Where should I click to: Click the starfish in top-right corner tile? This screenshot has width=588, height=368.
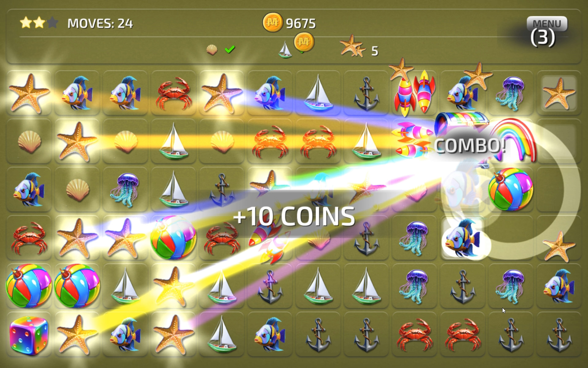click(559, 94)
